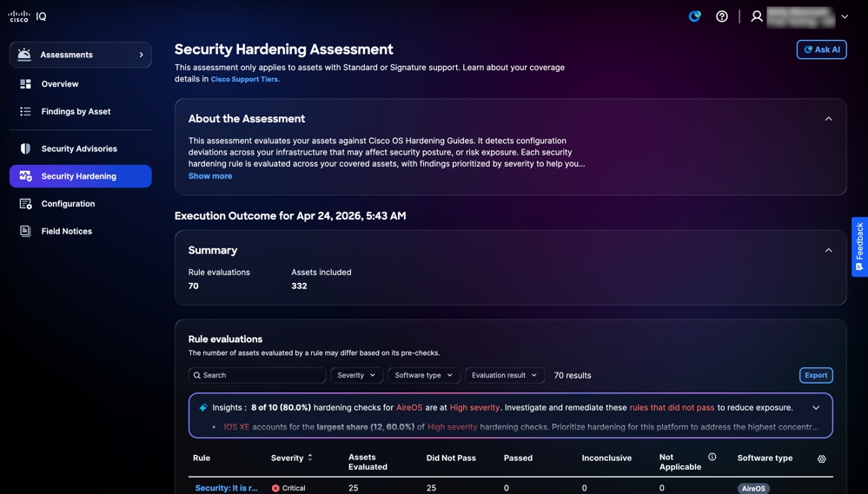The width and height of the screenshot is (868, 494).
Task: Click the Cisco IQ logo
Action: [x=27, y=16]
